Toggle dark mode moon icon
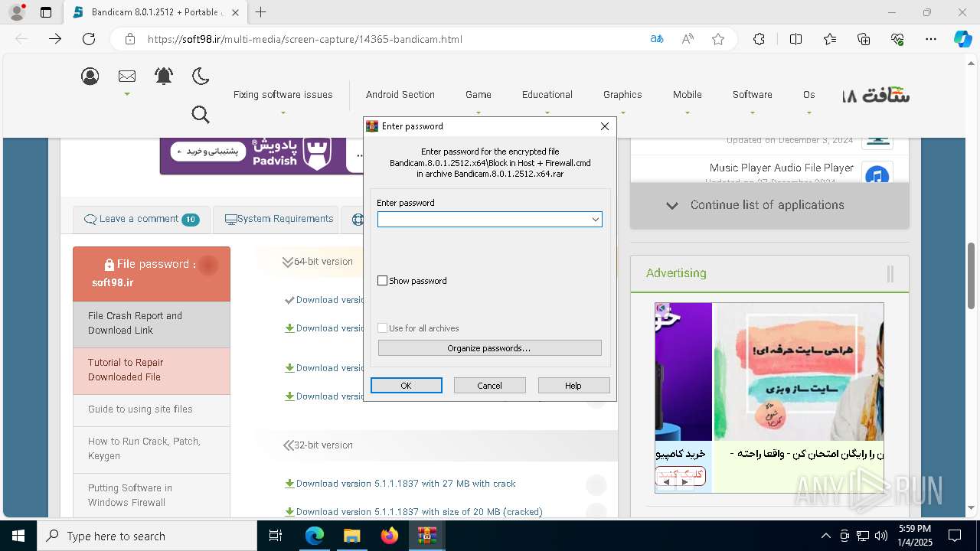This screenshot has width=980, height=551. (x=201, y=76)
